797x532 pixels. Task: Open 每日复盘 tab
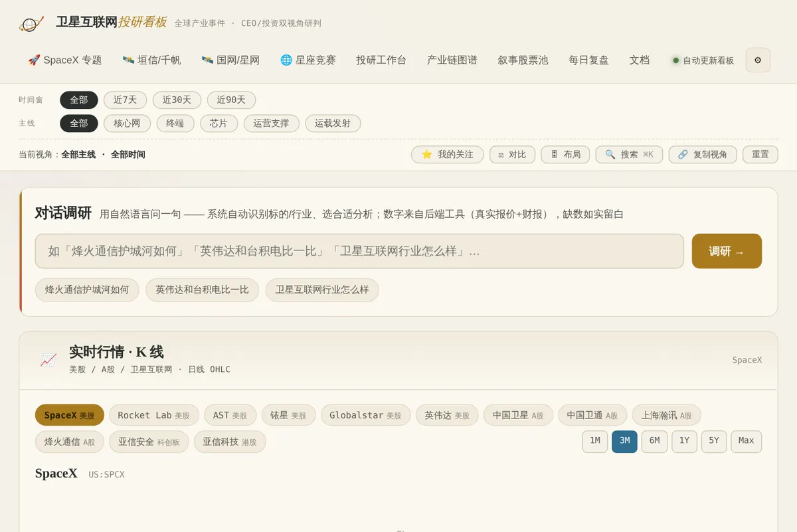coord(589,60)
